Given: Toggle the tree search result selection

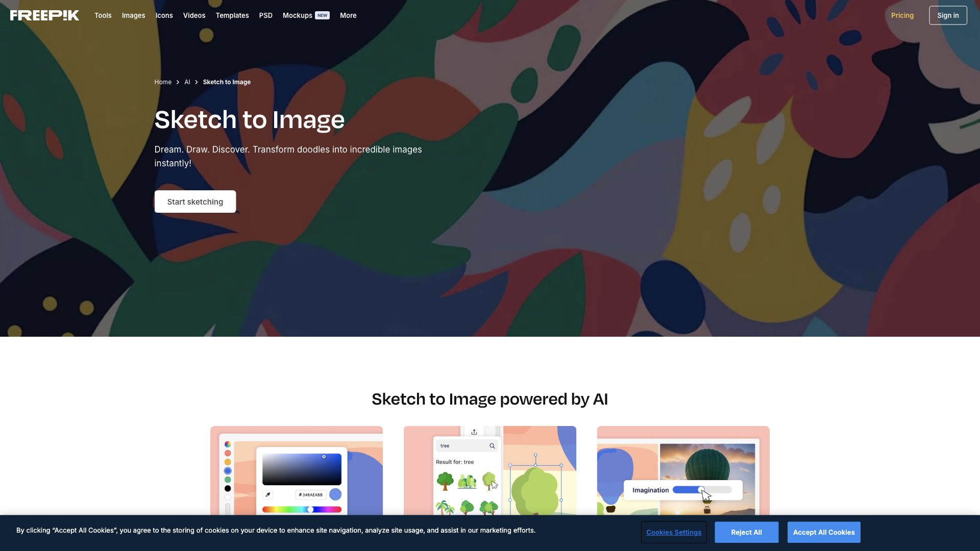Looking at the screenshot, I should tap(489, 480).
